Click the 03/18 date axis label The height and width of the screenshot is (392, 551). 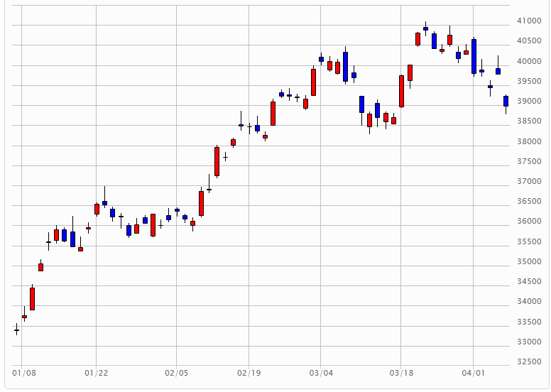400,372
